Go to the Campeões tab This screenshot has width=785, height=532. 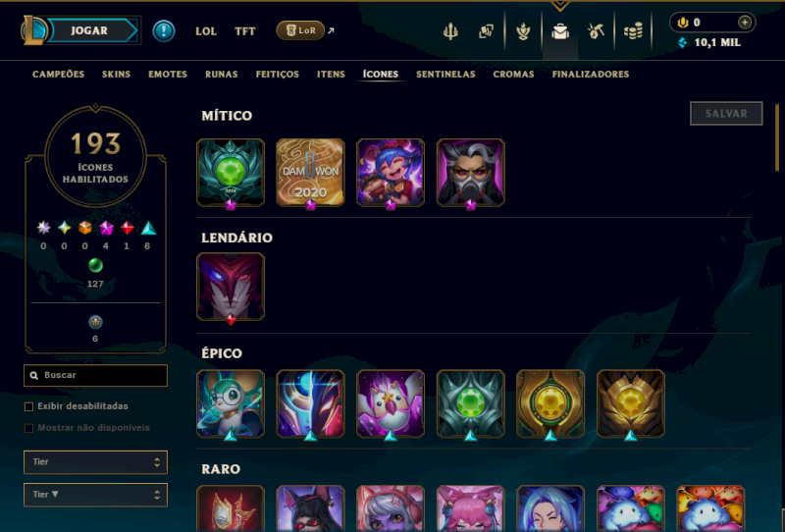point(59,75)
